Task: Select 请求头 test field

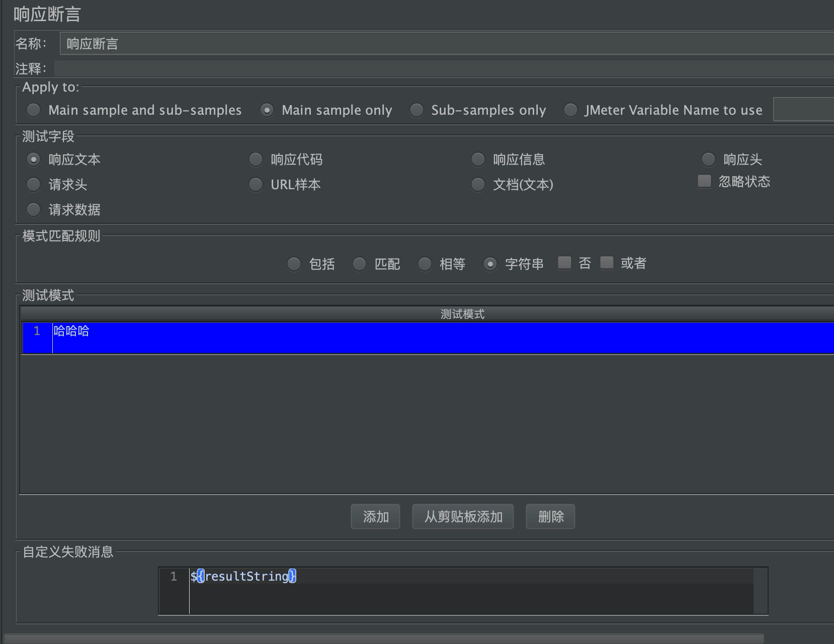Action: point(33,185)
